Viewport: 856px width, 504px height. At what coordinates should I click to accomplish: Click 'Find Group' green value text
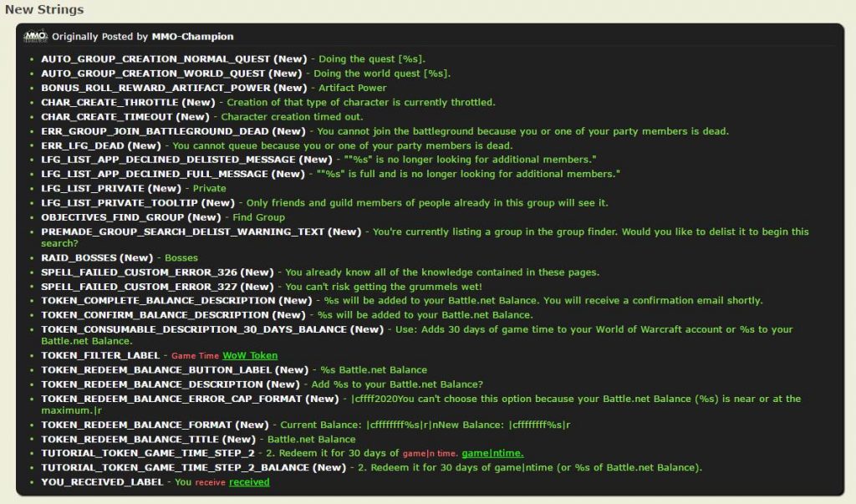(x=259, y=217)
